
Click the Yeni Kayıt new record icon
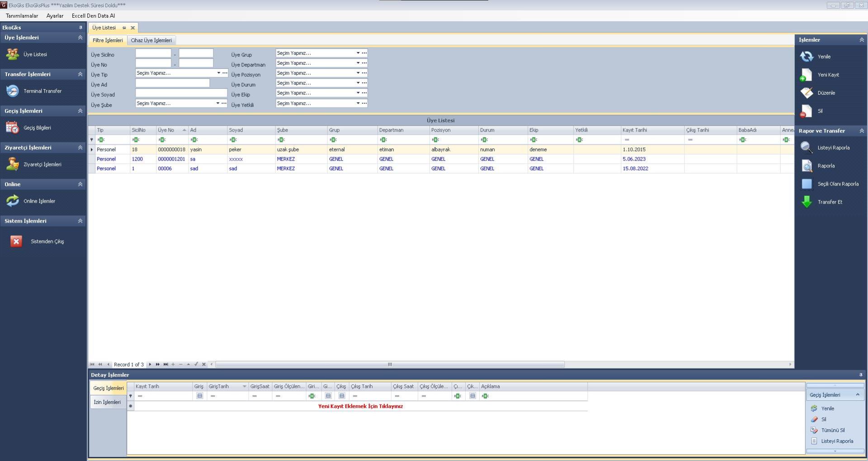click(807, 75)
